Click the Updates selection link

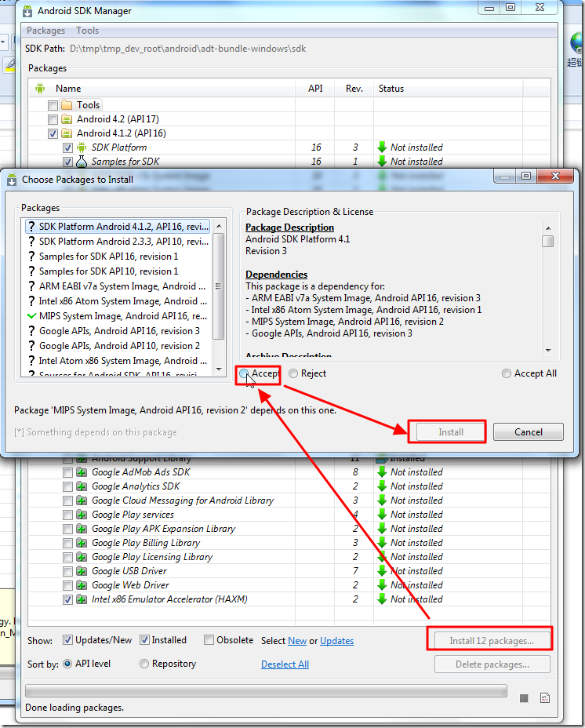click(x=336, y=641)
